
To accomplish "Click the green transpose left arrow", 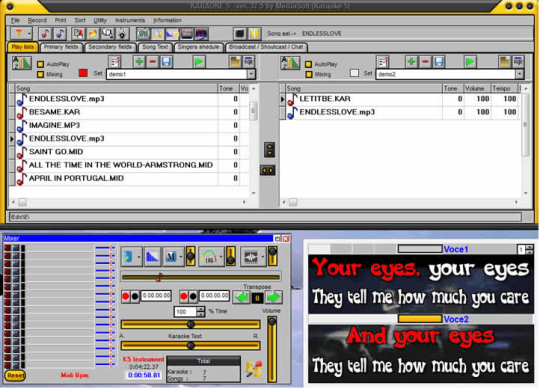I will [x=241, y=297].
